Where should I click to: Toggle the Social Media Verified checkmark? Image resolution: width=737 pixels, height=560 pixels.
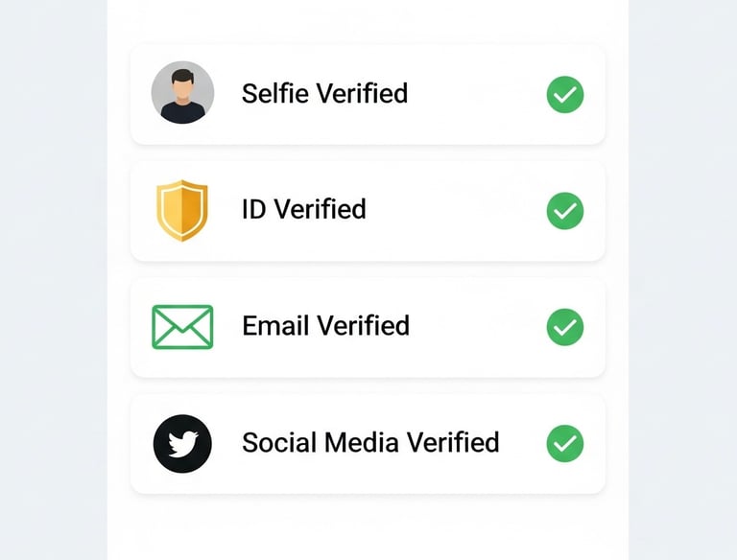point(565,443)
